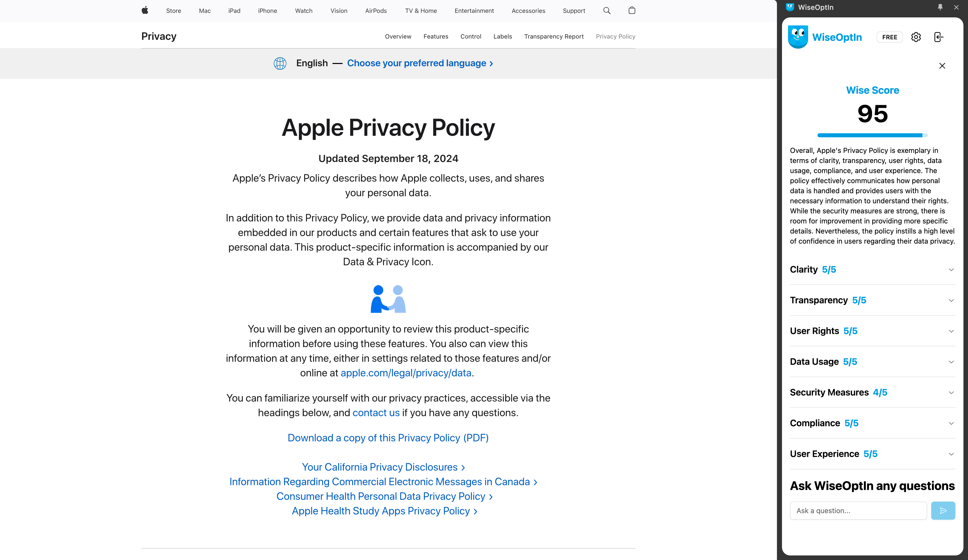Click the FREE plan badge
Screen dimensions: 968x560
[x=889, y=37]
